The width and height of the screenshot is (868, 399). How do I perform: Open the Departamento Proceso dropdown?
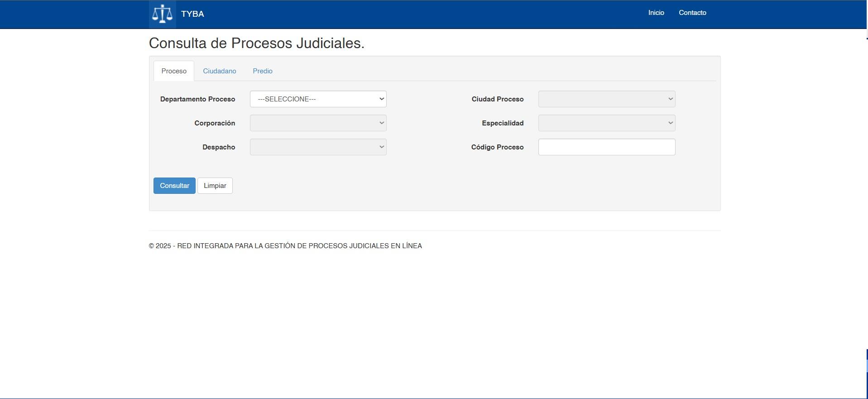pos(318,99)
